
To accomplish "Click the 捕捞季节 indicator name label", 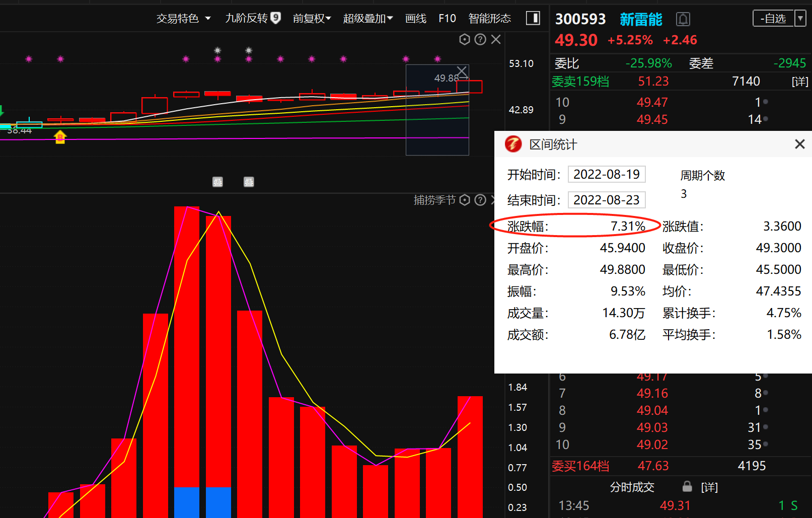I will coord(434,200).
